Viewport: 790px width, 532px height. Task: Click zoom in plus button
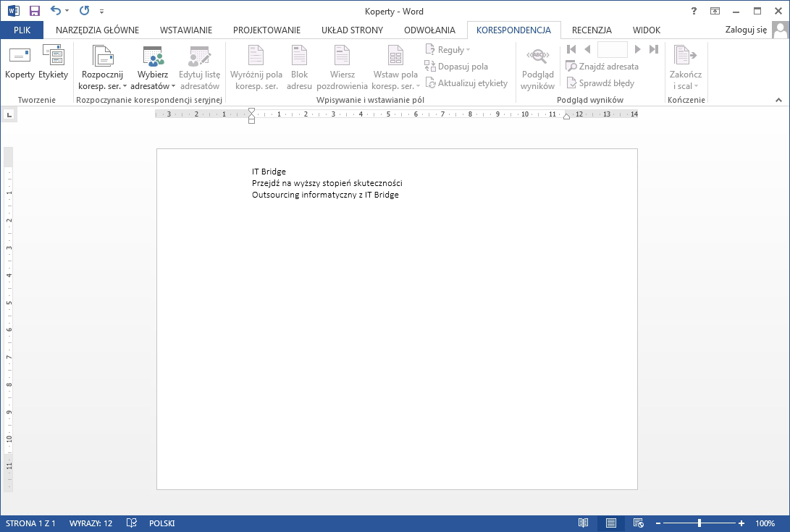741,523
